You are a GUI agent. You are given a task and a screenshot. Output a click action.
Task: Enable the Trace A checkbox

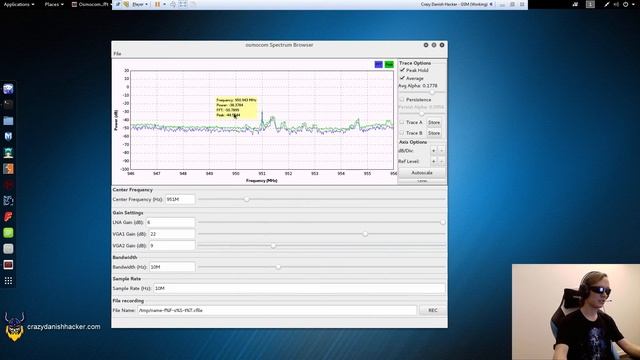(x=402, y=122)
